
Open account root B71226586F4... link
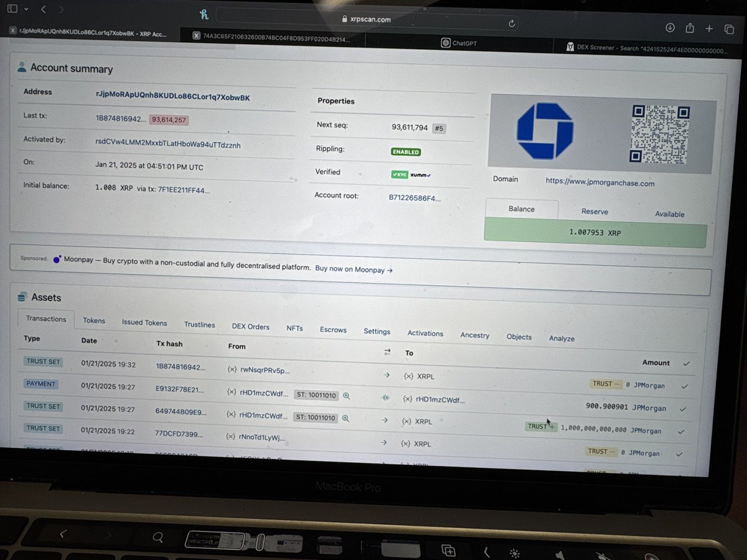tap(415, 198)
